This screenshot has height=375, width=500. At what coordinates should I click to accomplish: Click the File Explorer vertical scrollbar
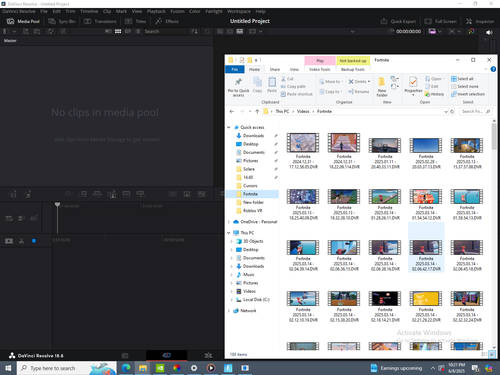[x=494, y=233]
